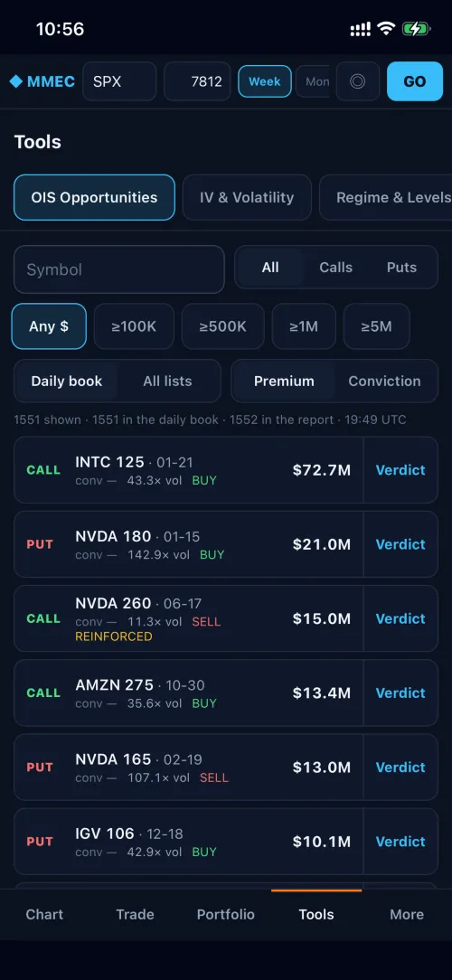Switch sorting to Conviction

[x=384, y=382]
